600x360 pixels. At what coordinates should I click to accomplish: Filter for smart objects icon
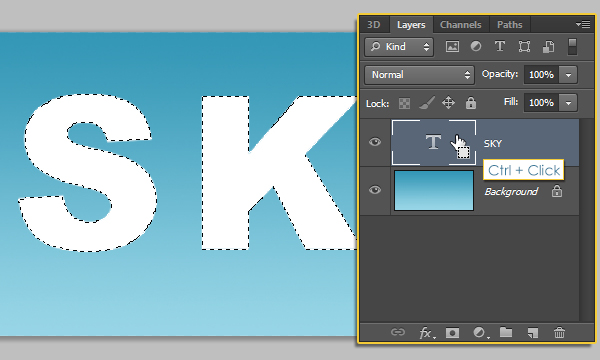pos(548,47)
